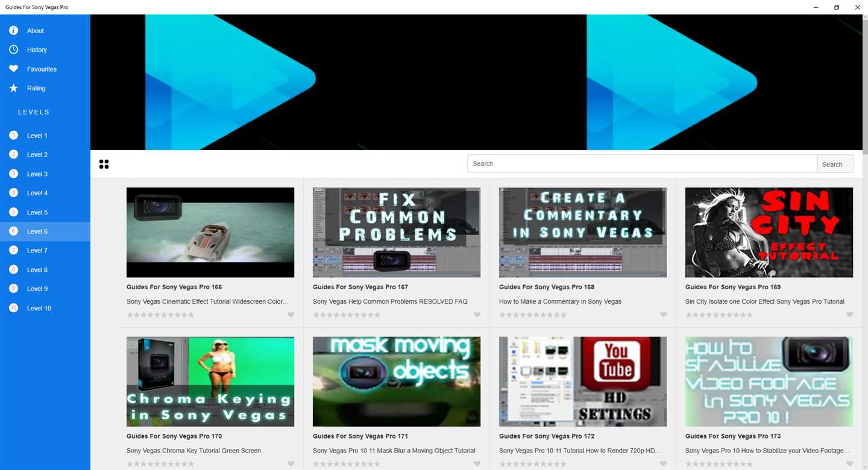Favourite Guides For Sony Vegas Pro 169 heart
Image resolution: width=868 pixels, height=470 pixels.
(x=849, y=315)
